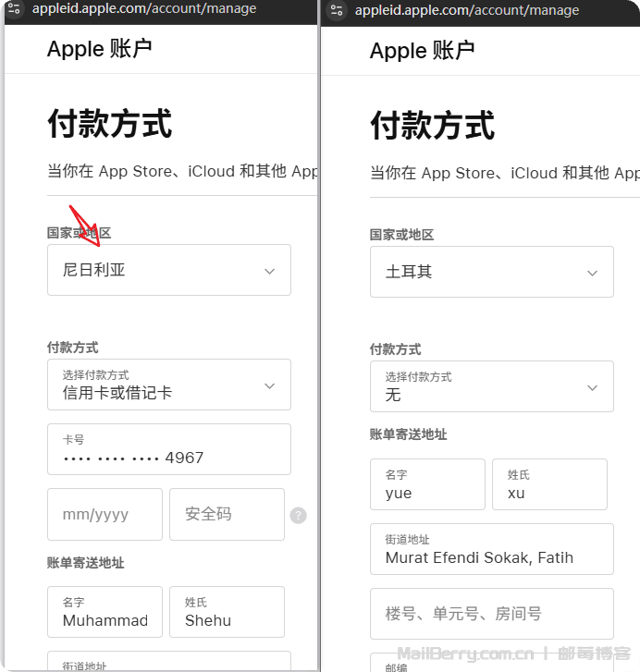Screen dimensions: 640x672
Task: Click the 楼号、单元号、房间号 apartment field
Action: pos(492,614)
